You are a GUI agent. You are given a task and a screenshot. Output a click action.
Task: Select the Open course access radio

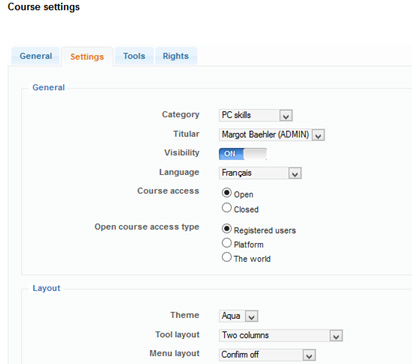click(227, 193)
